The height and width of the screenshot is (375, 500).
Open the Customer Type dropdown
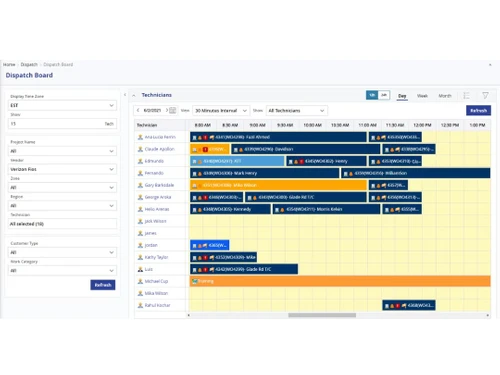(x=62, y=252)
